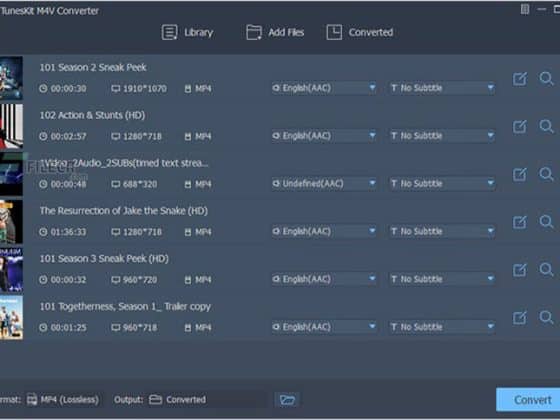Viewport: 560px width, 420px height.
Task: Edit icon for 101 Season 3 Sneak Peek
Action: [x=520, y=270]
